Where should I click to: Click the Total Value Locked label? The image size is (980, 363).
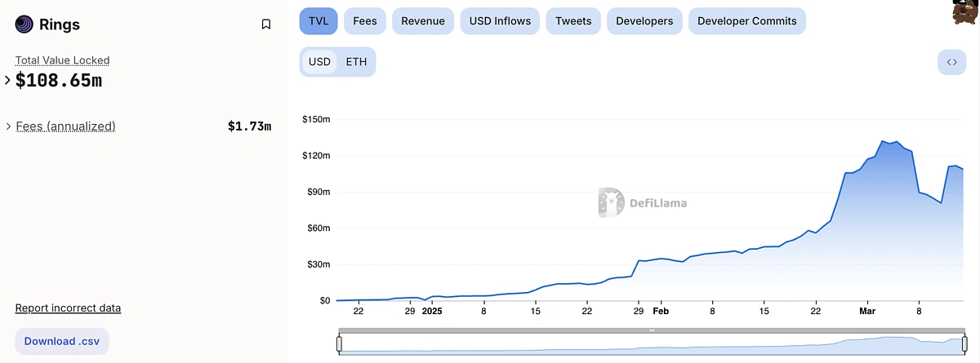coord(62,60)
